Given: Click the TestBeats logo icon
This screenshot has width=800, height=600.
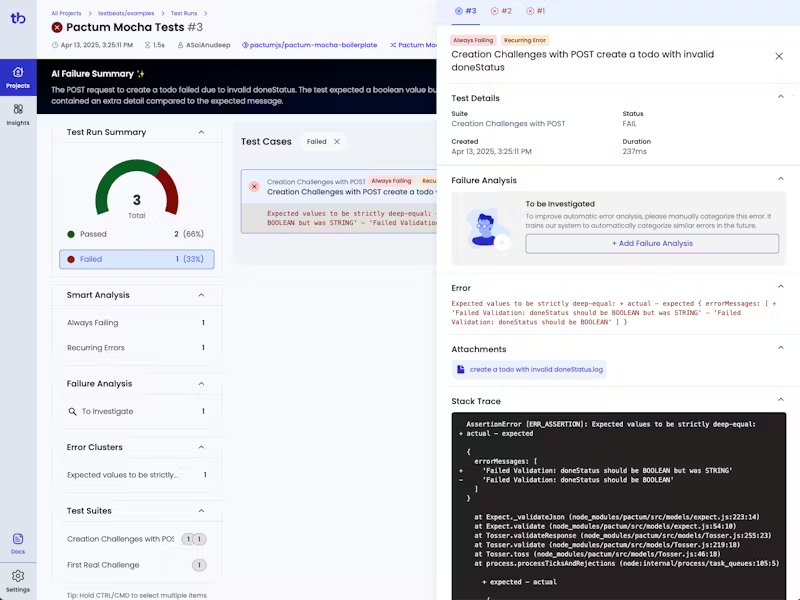Looking at the screenshot, I should [18, 18].
